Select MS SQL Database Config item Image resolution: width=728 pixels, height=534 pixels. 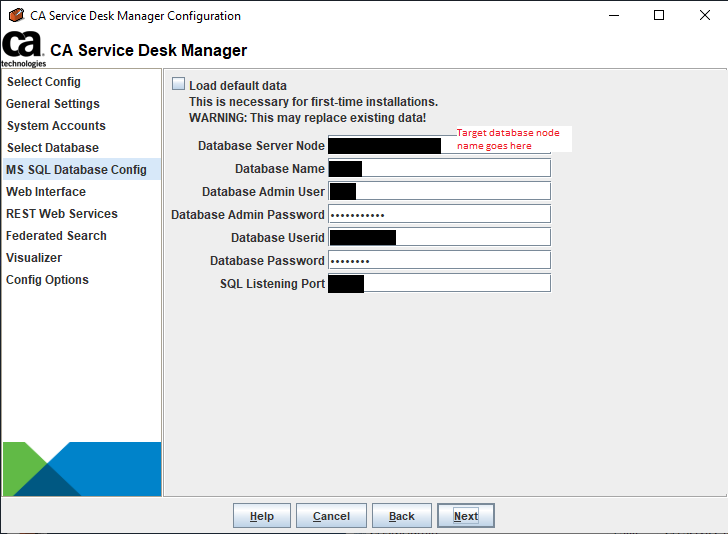point(76,169)
